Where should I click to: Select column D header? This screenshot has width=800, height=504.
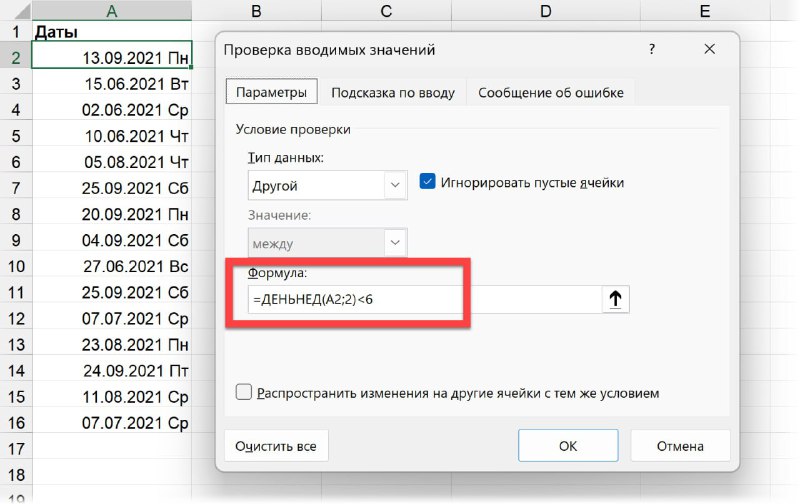(546, 10)
